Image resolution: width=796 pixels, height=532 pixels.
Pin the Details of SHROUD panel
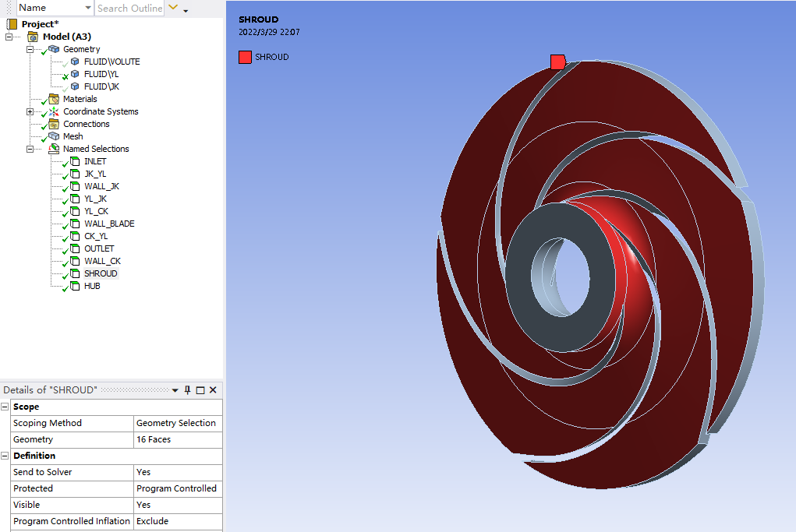click(x=187, y=390)
